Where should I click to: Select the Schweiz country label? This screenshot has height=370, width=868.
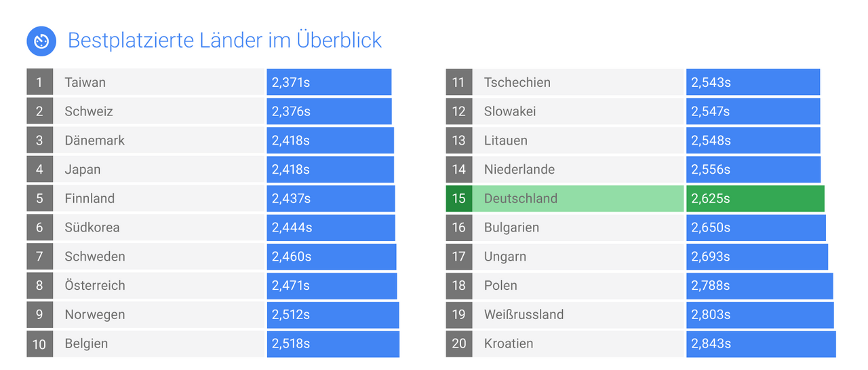(89, 111)
